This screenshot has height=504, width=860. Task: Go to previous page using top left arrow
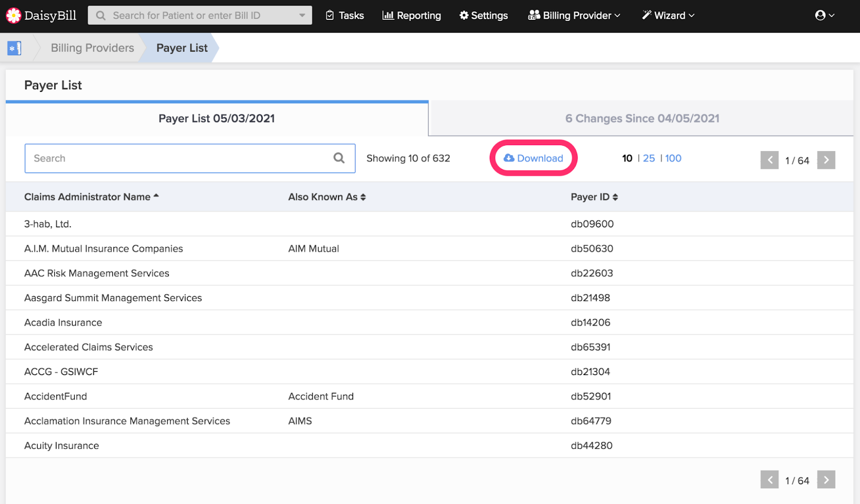[769, 160]
